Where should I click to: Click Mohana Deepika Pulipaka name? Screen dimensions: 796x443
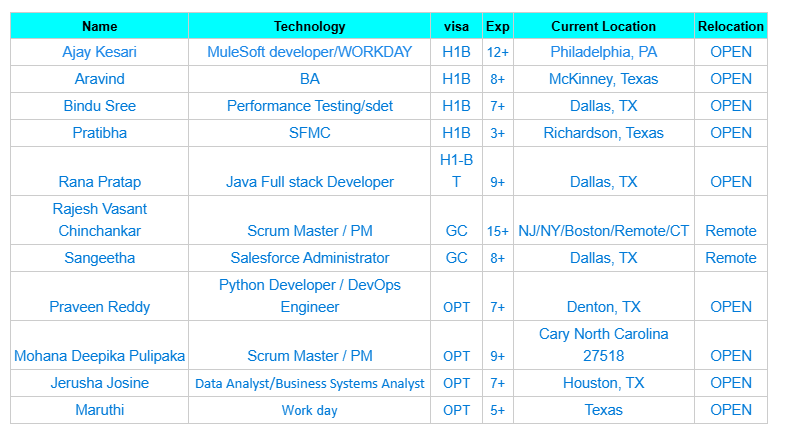(99, 356)
